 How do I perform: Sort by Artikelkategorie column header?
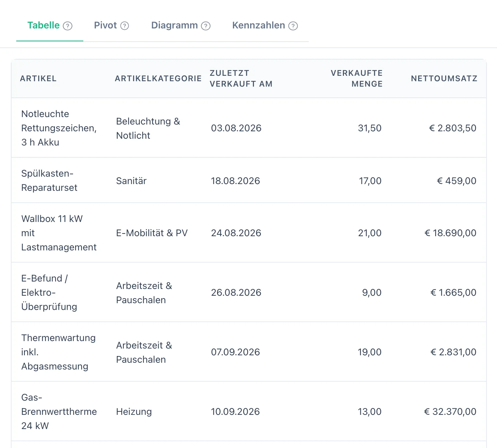click(158, 79)
